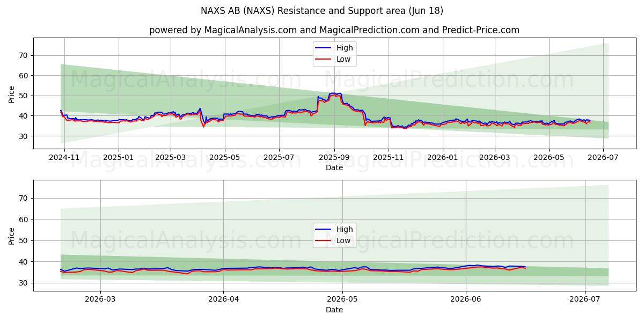
Task: Click the '2025-05' x-axis label on top chart
Action: coord(224,159)
